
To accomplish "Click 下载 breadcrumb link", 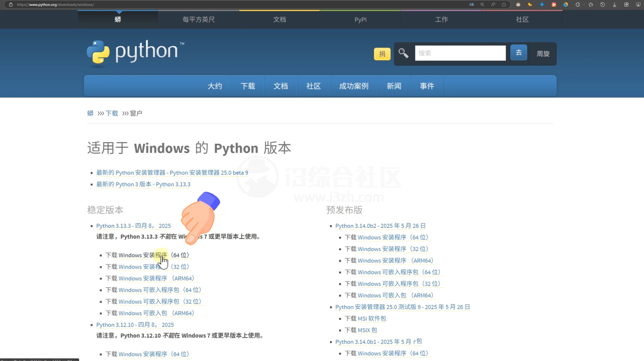I will click(x=112, y=113).
